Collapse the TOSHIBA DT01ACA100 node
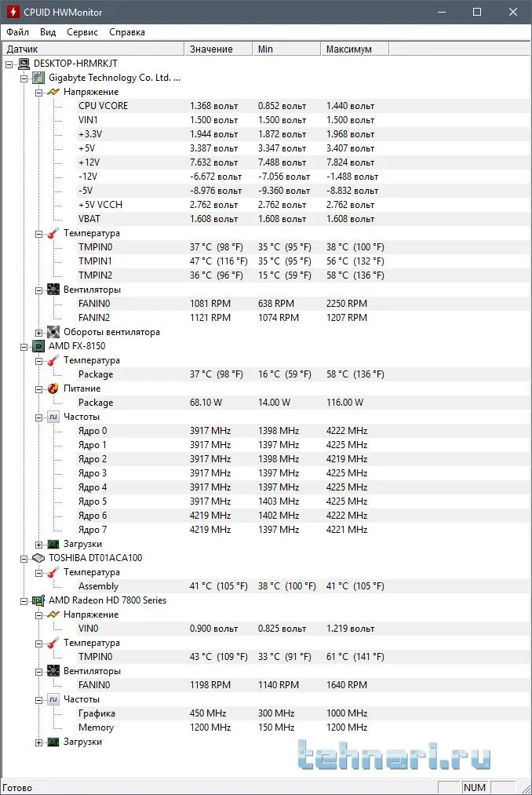 pos(24,558)
